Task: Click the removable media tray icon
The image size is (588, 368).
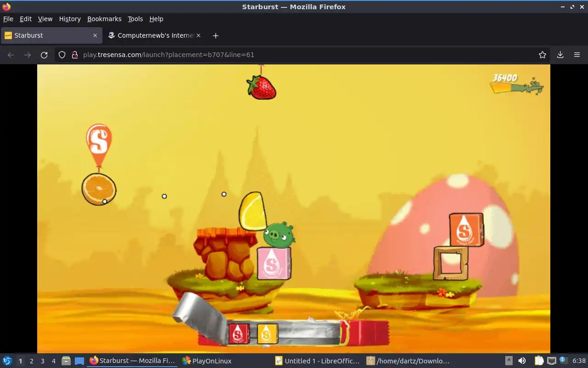Action: 509,361
